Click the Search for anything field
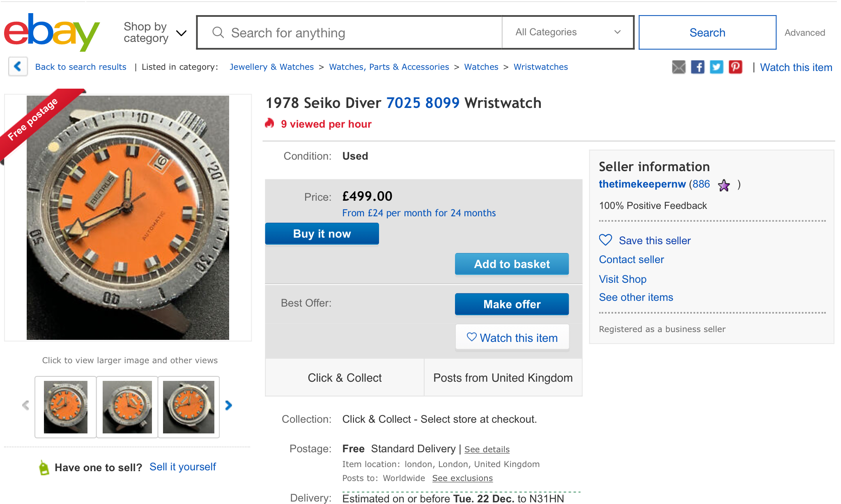 click(349, 32)
